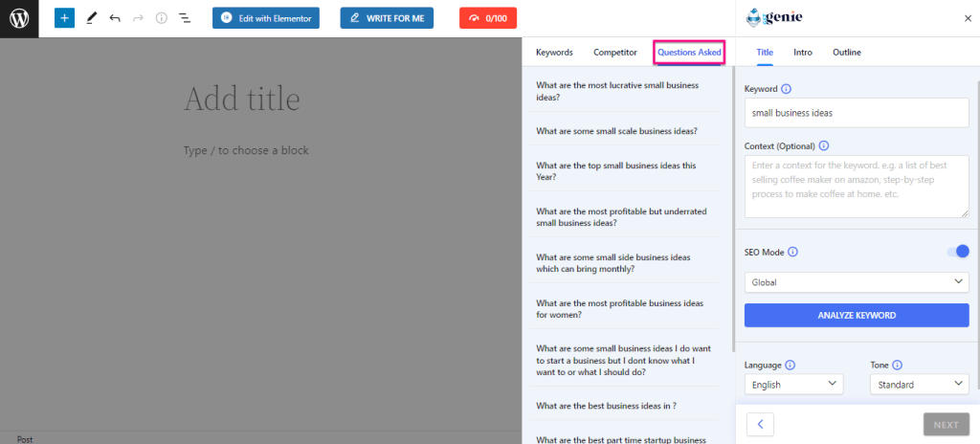Select the pencil Tools icon
Viewport: 980px width, 444px height.
coord(91,18)
